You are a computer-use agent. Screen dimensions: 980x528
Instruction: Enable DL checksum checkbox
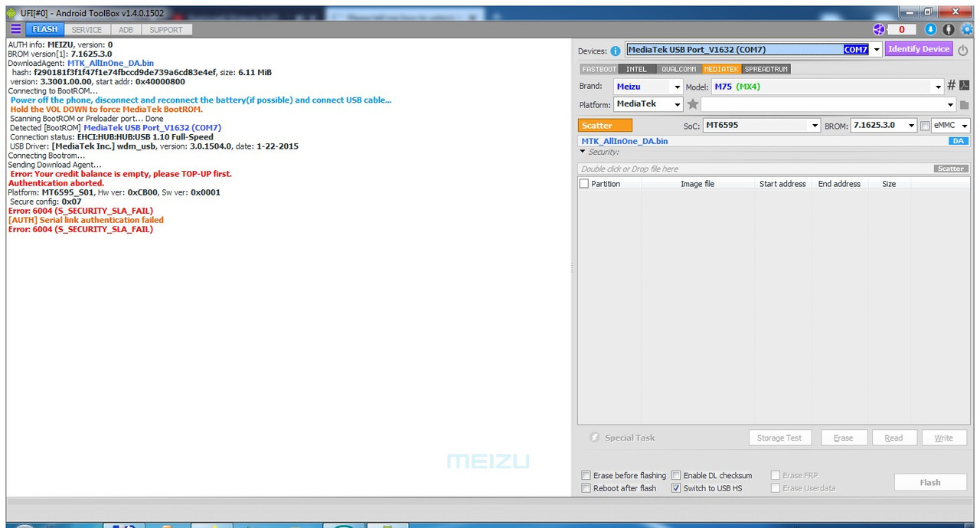[x=676, y=475]
